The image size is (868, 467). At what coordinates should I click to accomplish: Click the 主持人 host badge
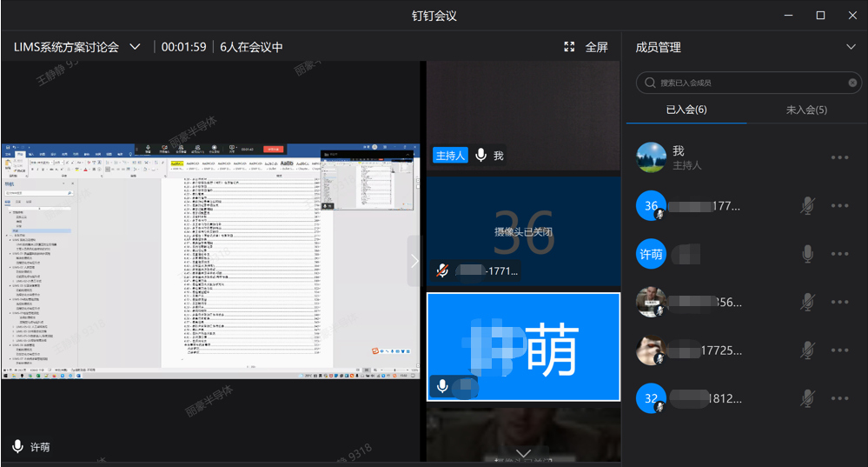pyautogui.click(x=450, y=156)
